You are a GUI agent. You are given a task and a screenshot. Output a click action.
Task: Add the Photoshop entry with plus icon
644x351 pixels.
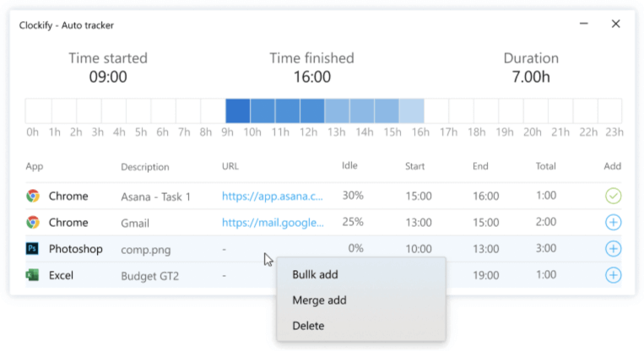tap(613, 248)
